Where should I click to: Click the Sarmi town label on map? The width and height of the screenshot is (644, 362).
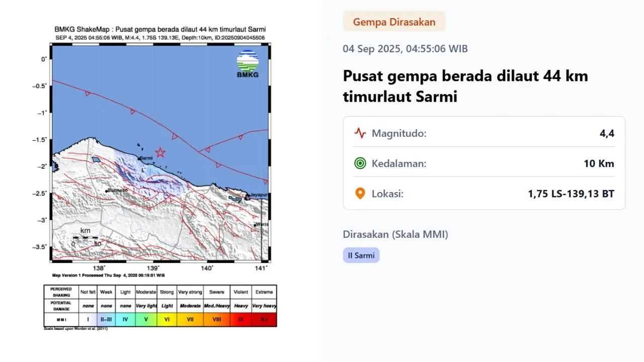tap(146, 158)
